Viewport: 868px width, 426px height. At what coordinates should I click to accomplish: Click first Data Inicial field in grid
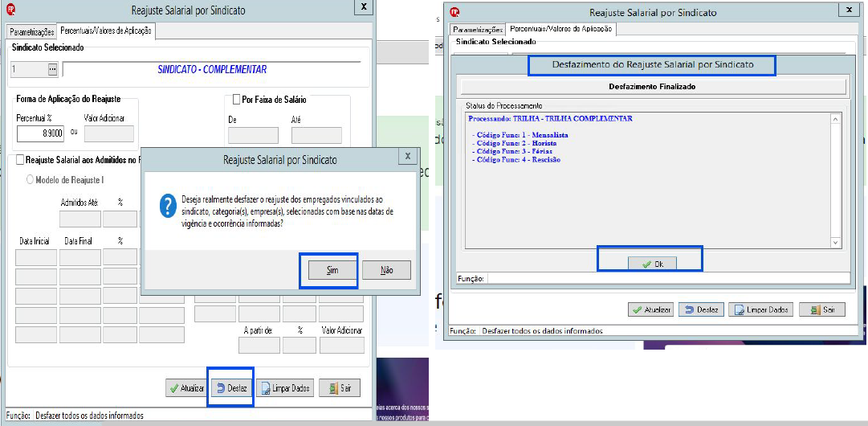click(x=36, y=257)
